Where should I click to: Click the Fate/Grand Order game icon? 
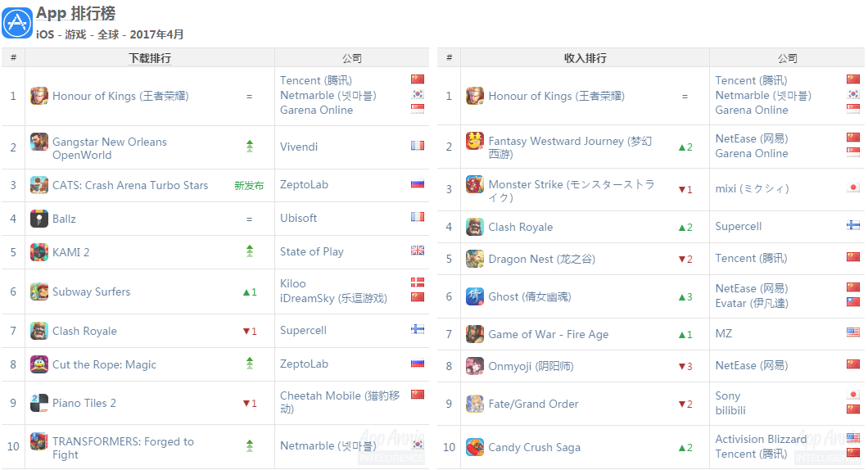point(474,404)
